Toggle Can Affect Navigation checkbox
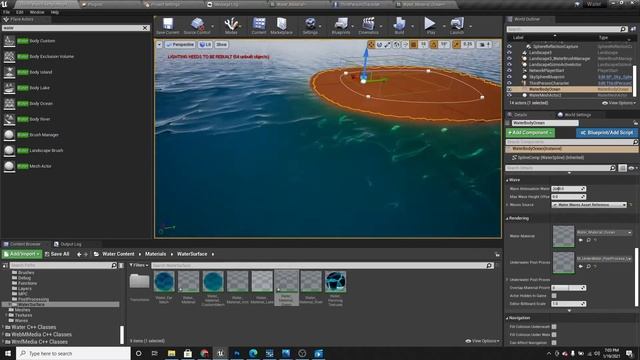The width and height of the screenshot is (640, 360). click(x=554, y=342)
